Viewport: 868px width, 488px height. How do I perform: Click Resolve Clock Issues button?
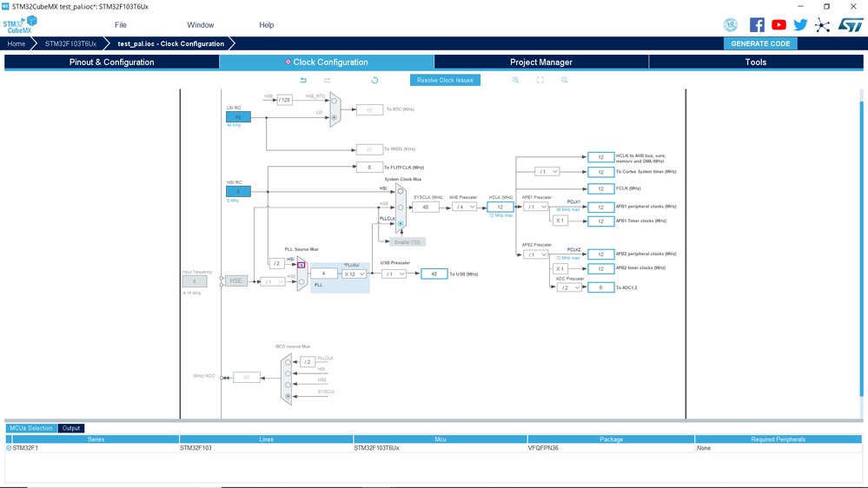click(x=445, y=80)
